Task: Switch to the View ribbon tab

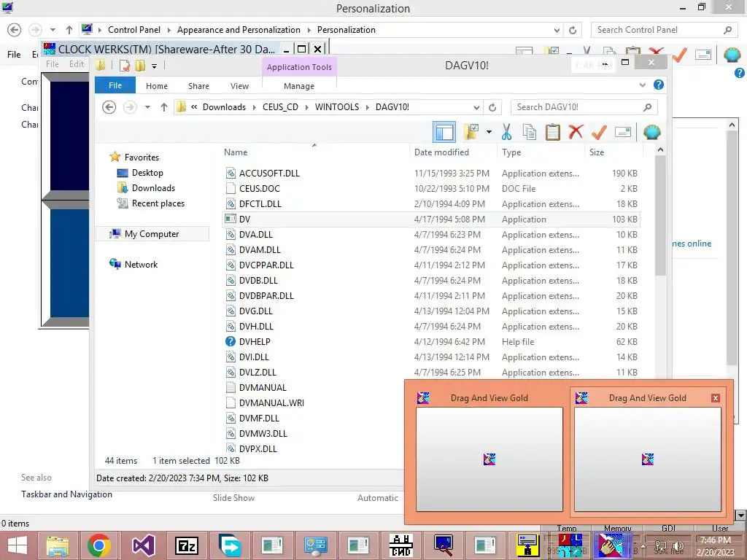Action: (239, 86)
